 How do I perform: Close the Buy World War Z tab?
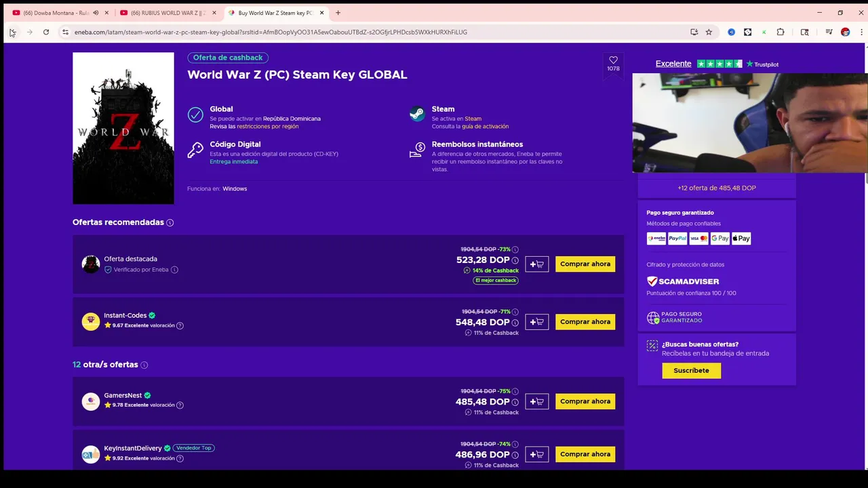click(321, 13)
